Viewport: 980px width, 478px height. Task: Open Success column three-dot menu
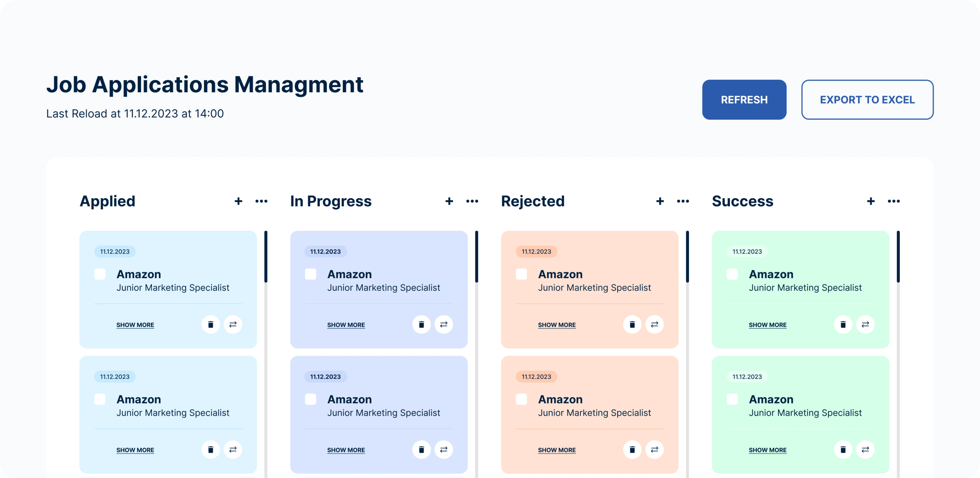pyautogui.click(x=894, y=201)
